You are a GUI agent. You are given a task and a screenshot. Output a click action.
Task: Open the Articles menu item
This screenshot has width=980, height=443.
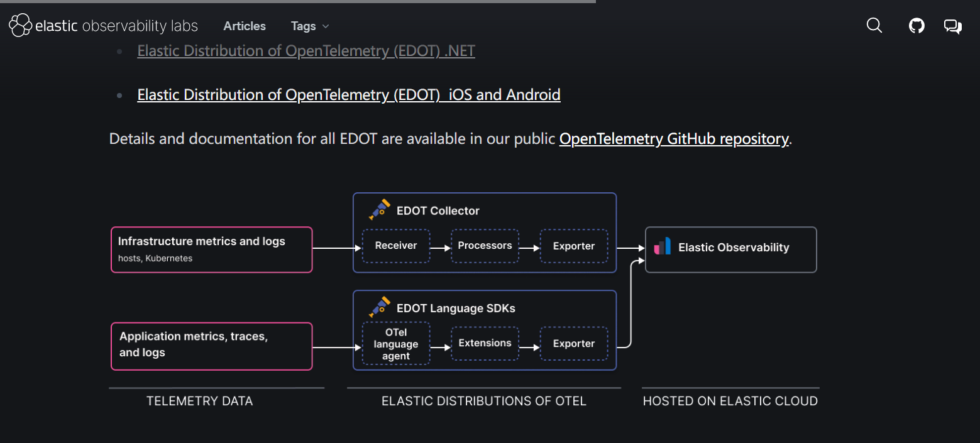(245, 26)
